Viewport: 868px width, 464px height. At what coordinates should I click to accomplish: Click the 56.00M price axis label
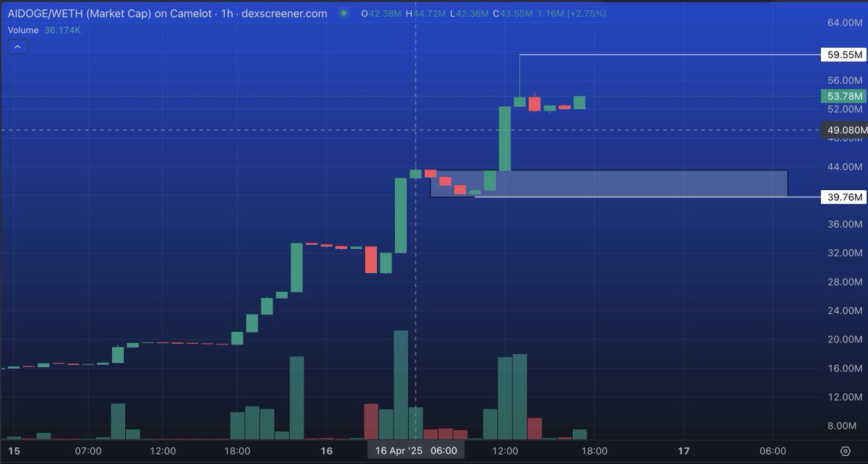843,80
